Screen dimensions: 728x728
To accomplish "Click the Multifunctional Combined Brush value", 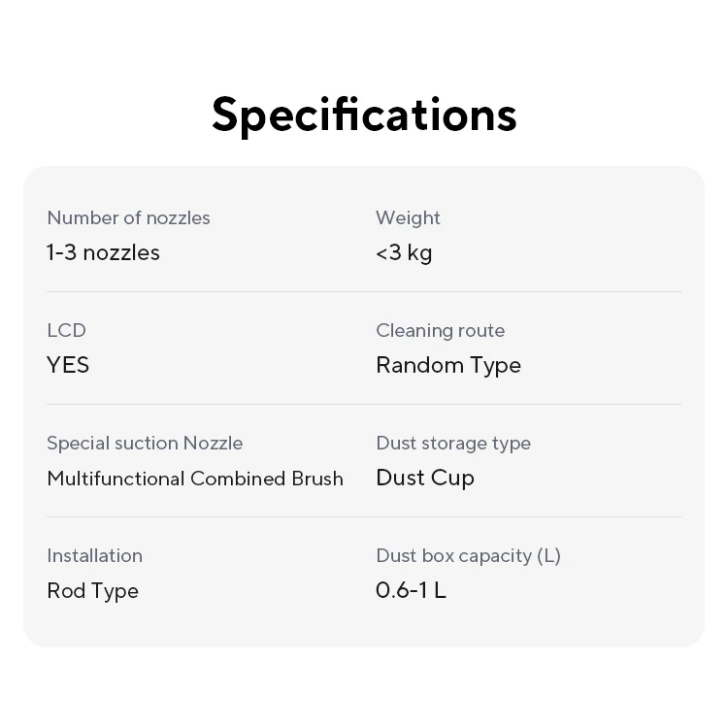I will (x=195, y=478).
